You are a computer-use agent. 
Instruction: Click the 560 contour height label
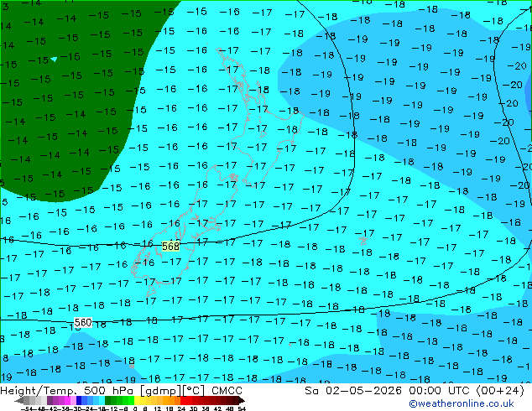[83, 322]
